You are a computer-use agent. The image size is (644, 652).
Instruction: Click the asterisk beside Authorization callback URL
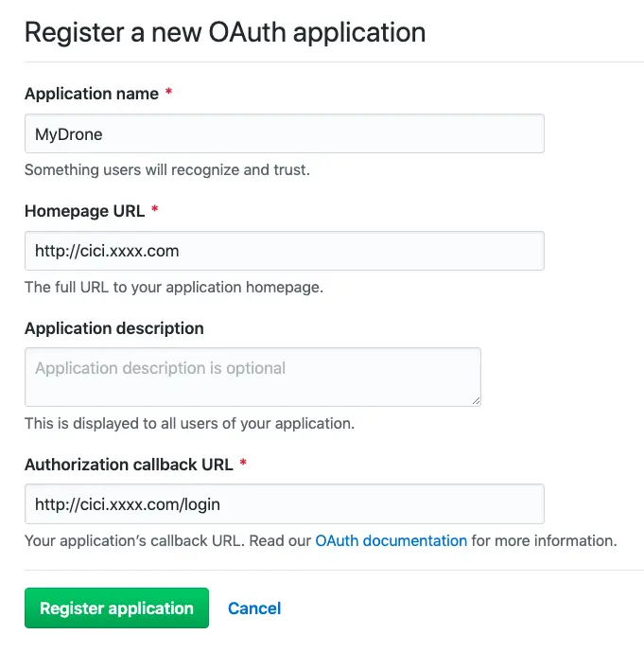click(x=243, y=464)
